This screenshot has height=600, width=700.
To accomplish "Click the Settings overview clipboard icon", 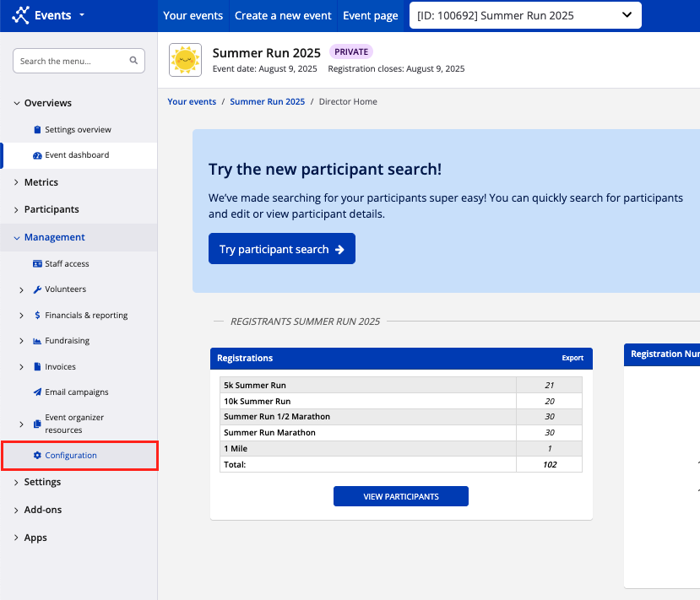I will 37,130.
